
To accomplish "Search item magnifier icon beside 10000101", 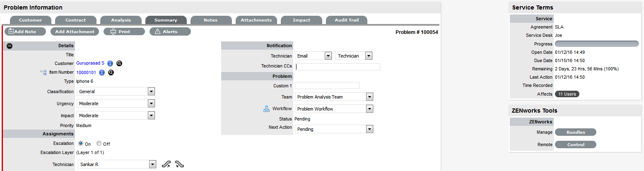I will click(111, 72).
